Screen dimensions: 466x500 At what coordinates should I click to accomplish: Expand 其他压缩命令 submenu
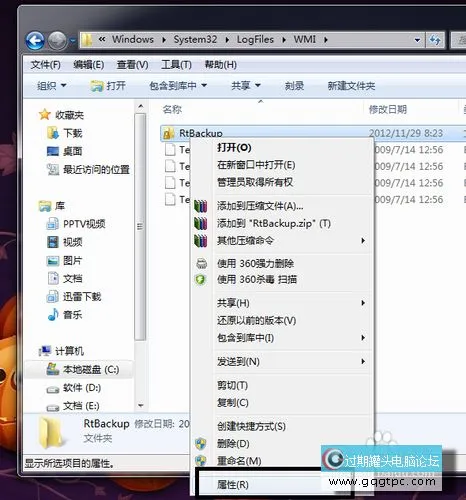point(283,240)
